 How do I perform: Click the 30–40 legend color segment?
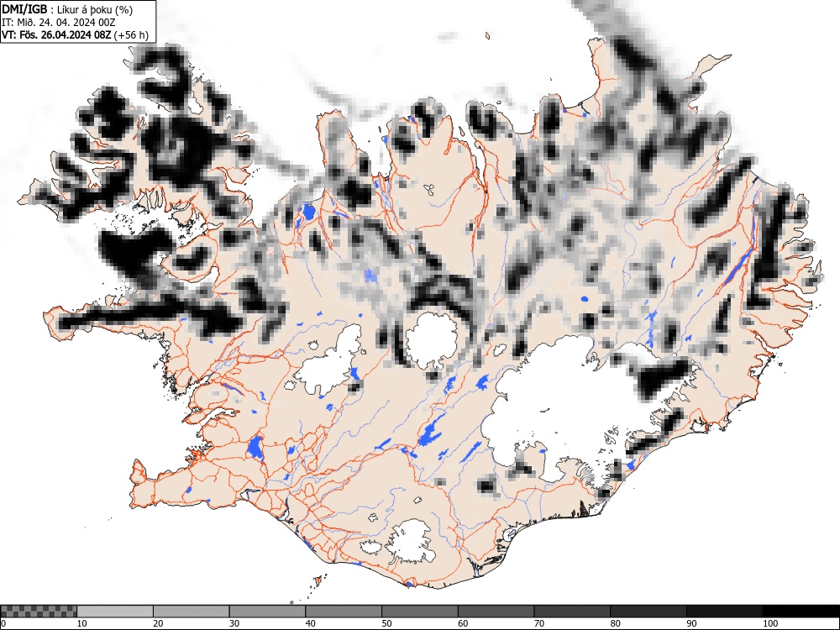click(267, 612)
